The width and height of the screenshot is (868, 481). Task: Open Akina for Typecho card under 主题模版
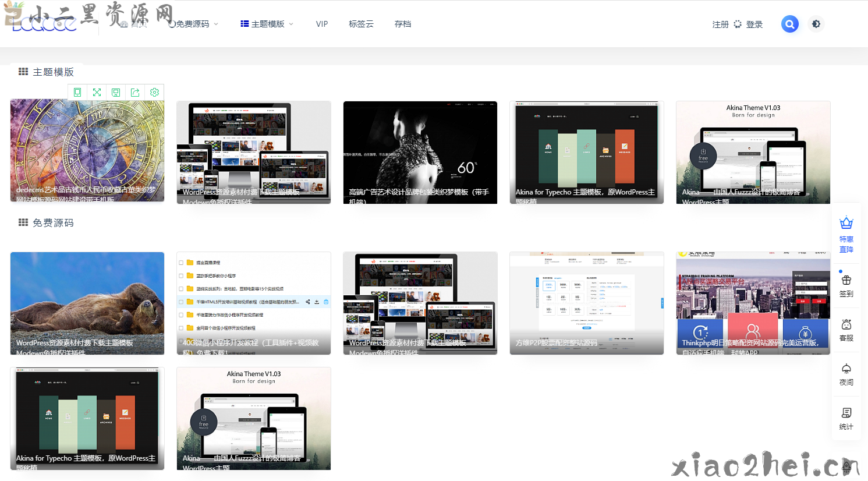click(587, 153)
